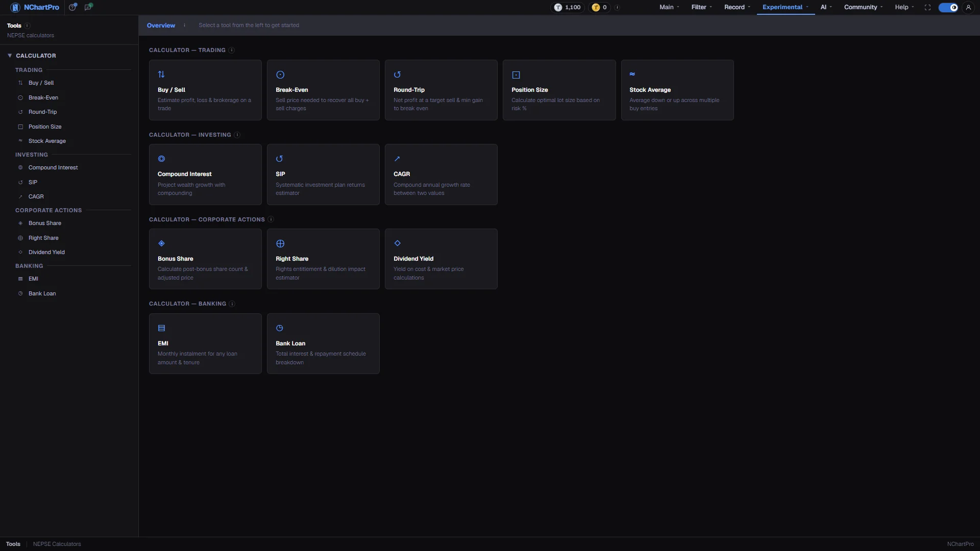Open token info icon beside balances

[617, 7]
